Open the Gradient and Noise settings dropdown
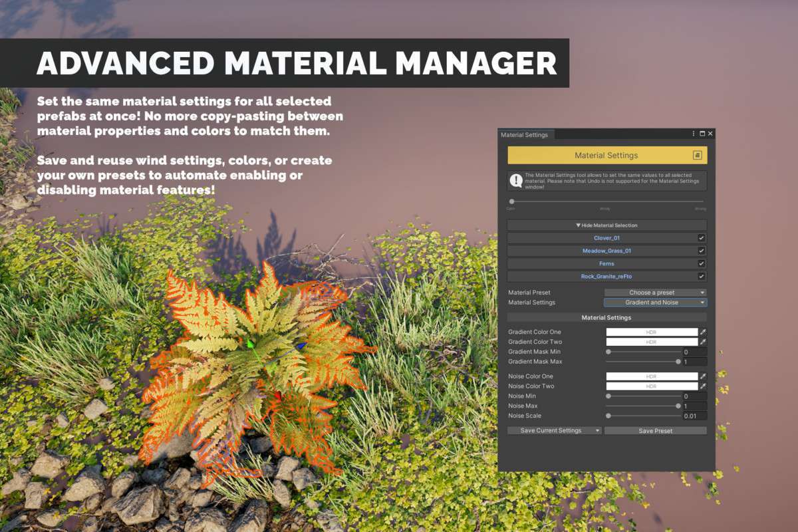This screenshot has height=532, width=798. [655, 303]
